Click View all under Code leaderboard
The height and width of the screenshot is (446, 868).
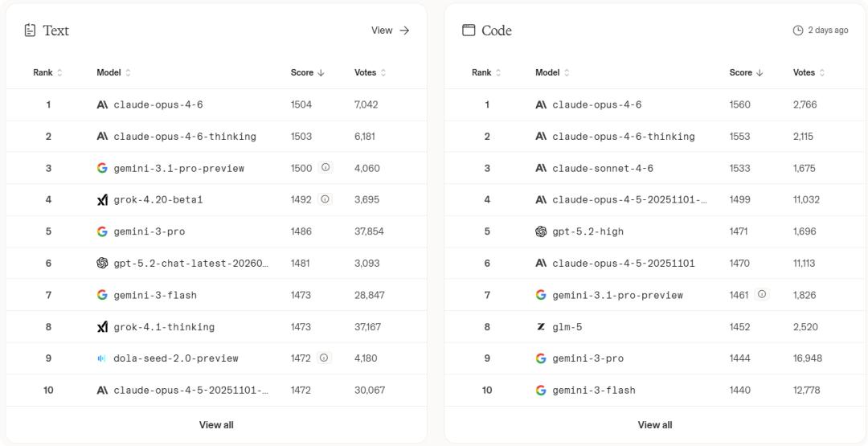coord(655,424)
